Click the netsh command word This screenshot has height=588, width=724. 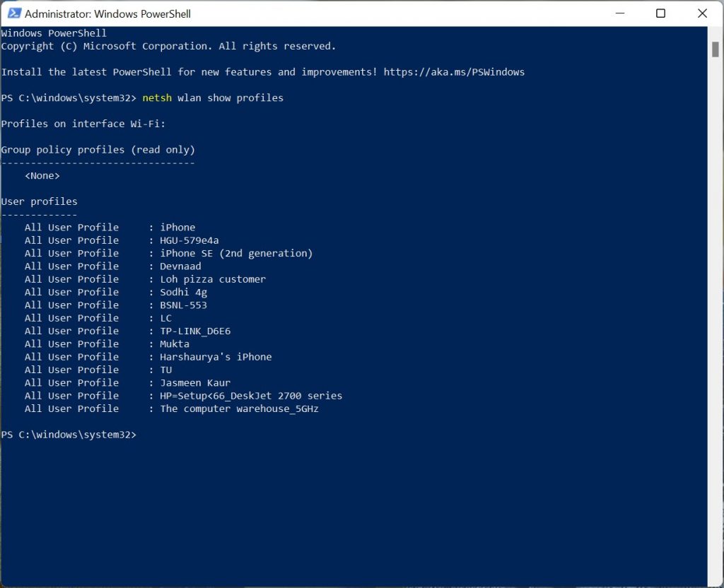tap(157, 98)
